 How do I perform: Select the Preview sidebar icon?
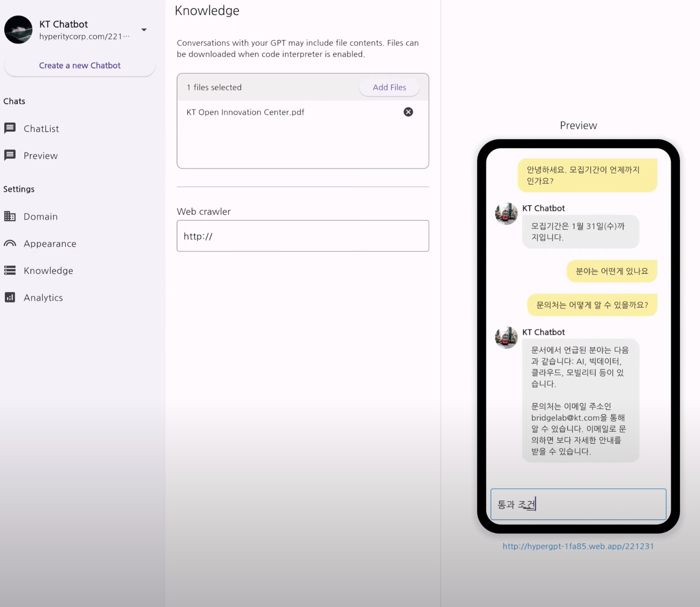[x=10, y=155]
